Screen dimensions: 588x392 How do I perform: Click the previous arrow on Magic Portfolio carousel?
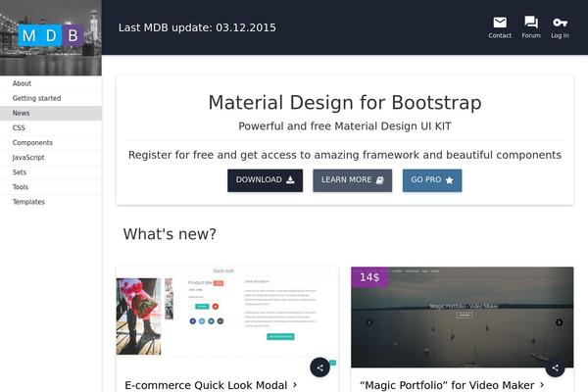tap(369, 322)
